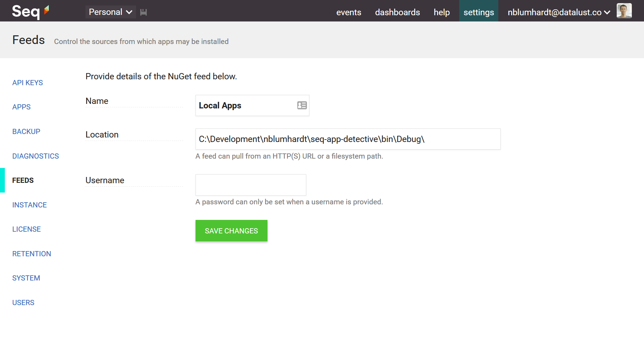644x356 pixels.
Task: Open System settings
Action: (26, 278)
